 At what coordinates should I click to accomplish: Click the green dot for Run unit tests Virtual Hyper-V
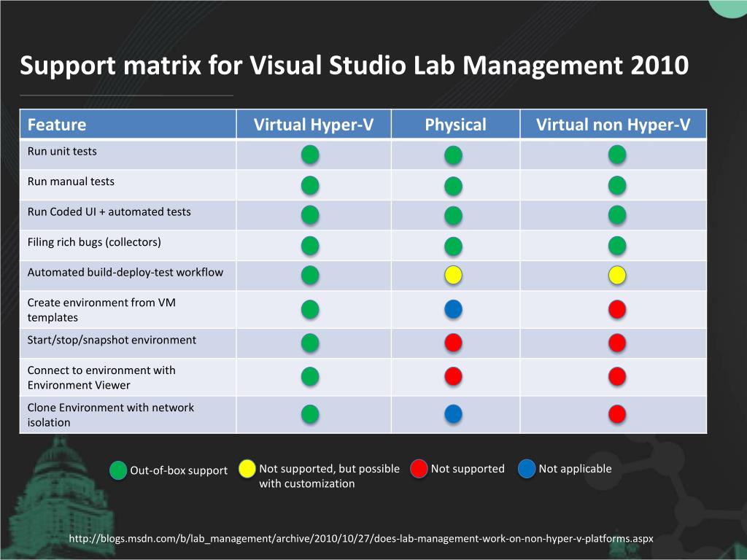click(310, 155)
